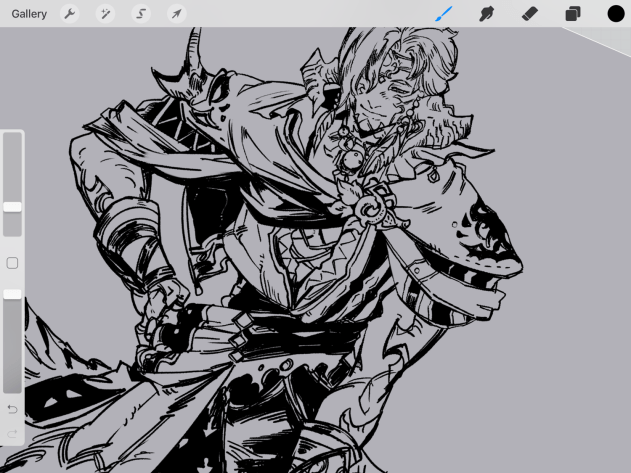This screenshot has height=473, width=631.
Task: Return to the Gallery
Action: 29,14
